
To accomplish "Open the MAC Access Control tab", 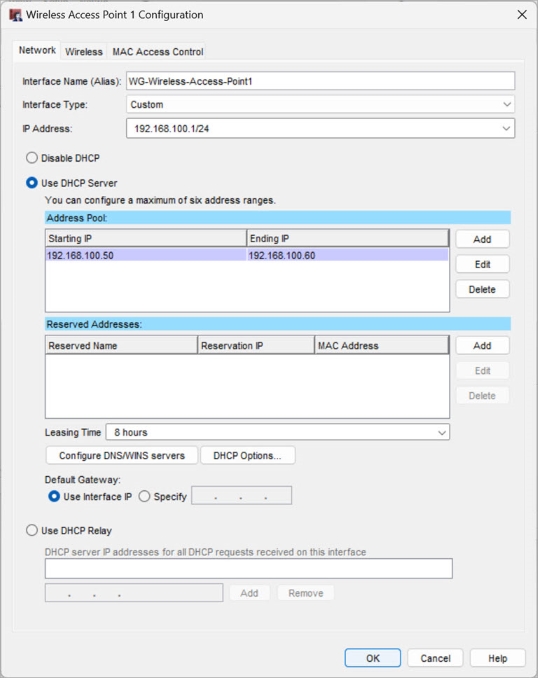I will click(158, 52).
